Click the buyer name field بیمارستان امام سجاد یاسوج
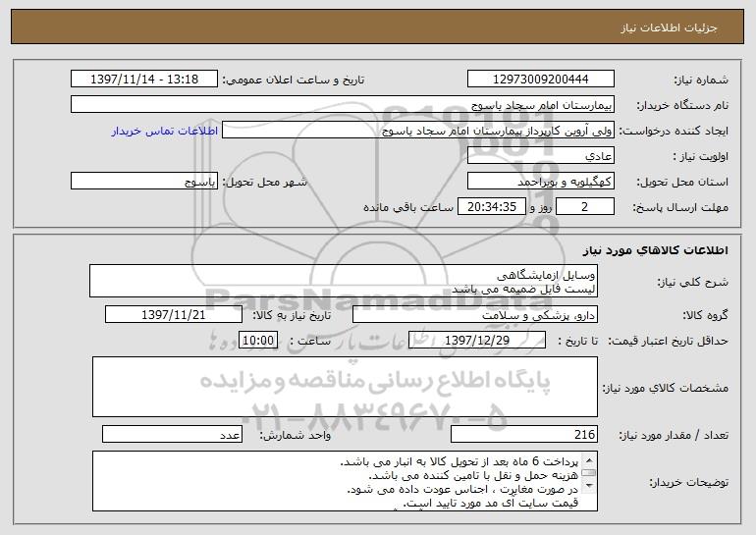The height and width of the screenshot is (535, 756). (343, 104)
